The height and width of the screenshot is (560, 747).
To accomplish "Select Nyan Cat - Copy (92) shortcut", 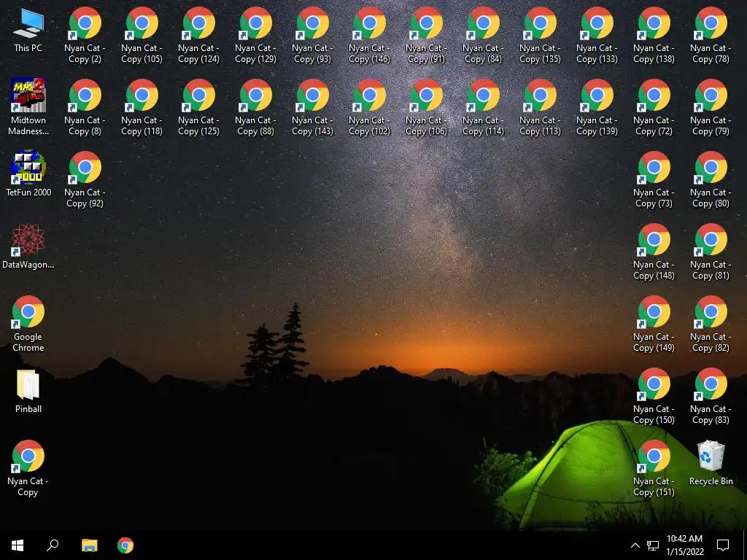I will (x=85, y=179).
